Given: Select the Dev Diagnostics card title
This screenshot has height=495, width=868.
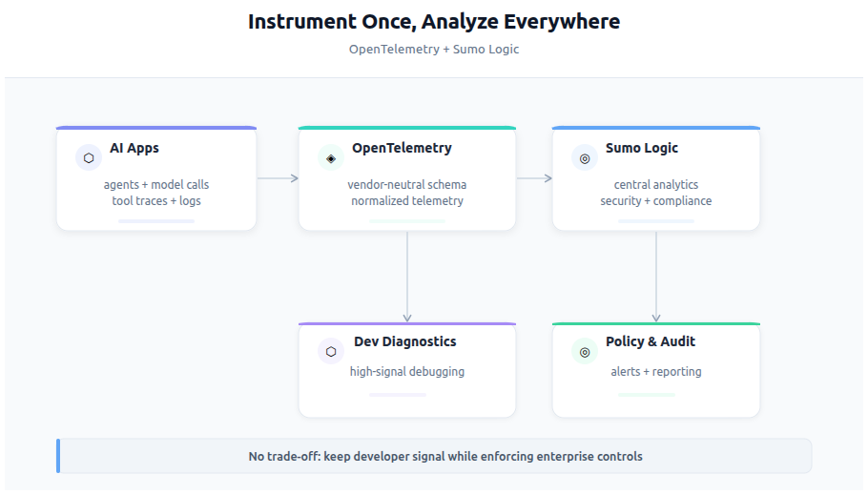Looking at the screenshot, I should (405, 341).
